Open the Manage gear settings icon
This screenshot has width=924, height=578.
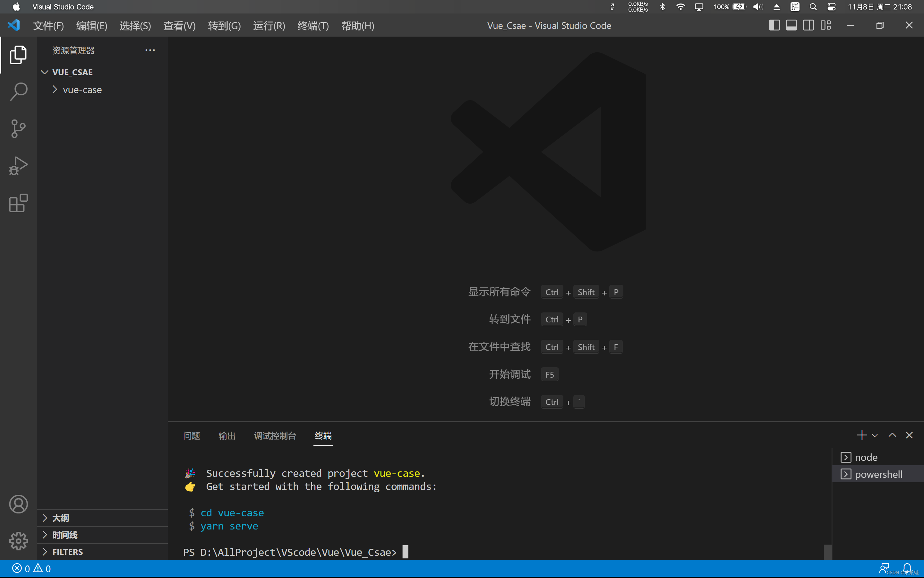coord(18,541)
